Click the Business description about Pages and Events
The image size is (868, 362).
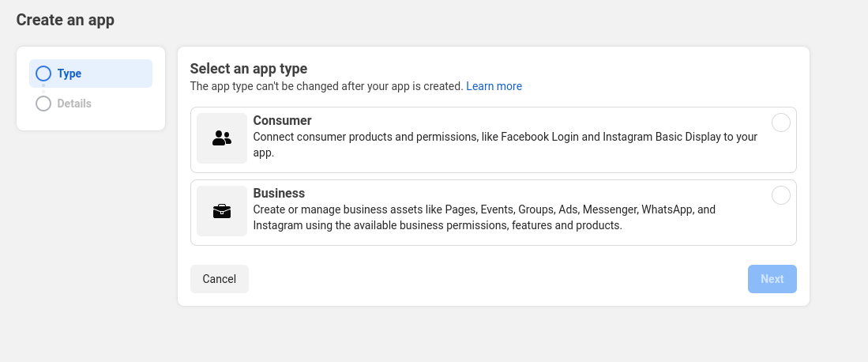pyautogui.click(x=484, y=217)
